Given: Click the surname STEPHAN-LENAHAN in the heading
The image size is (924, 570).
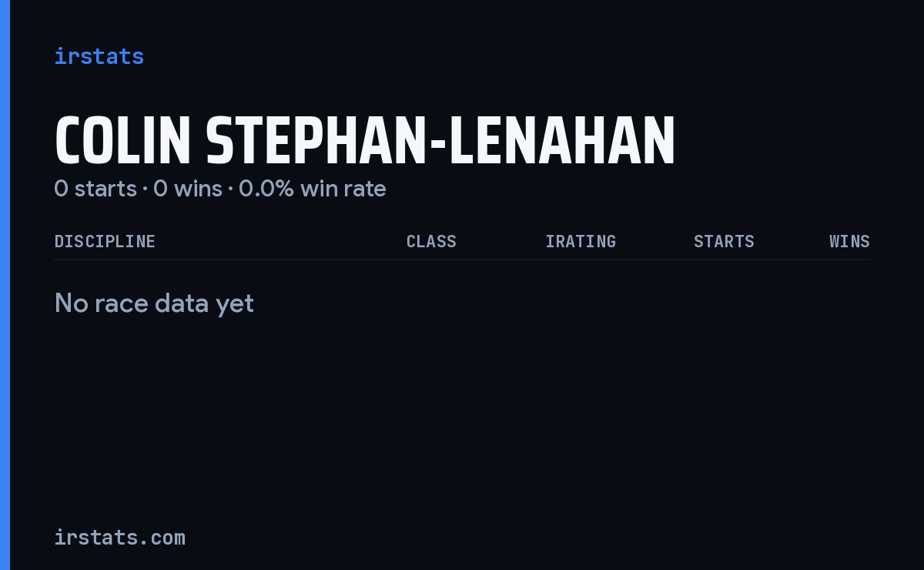Looking at the screenshot, I should [x=440, y=142].
